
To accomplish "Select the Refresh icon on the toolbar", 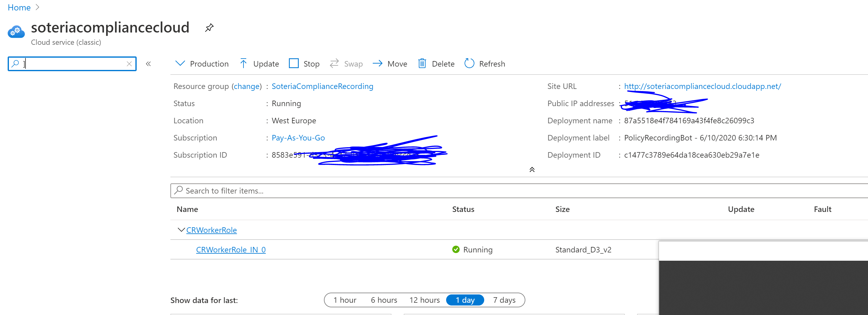I will [x=469, y=63].
